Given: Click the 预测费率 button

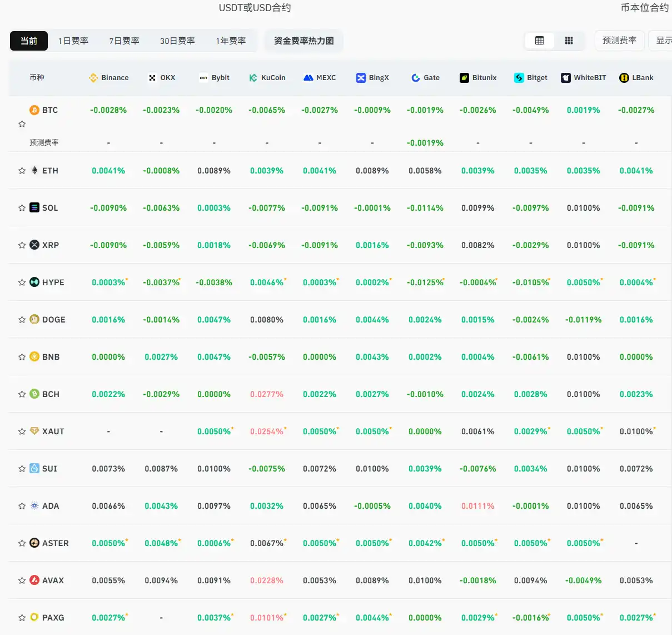Looking at the screenshot, I should [x=619, y=40].
